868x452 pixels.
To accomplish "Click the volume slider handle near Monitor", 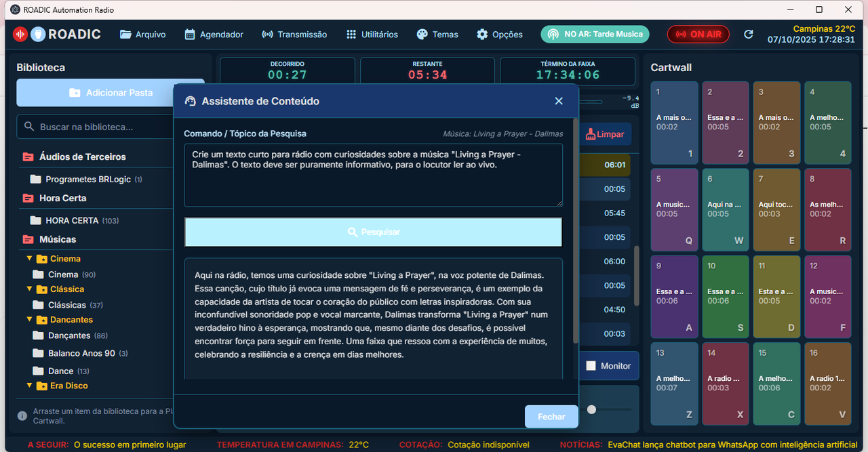I will coord(592,409).
